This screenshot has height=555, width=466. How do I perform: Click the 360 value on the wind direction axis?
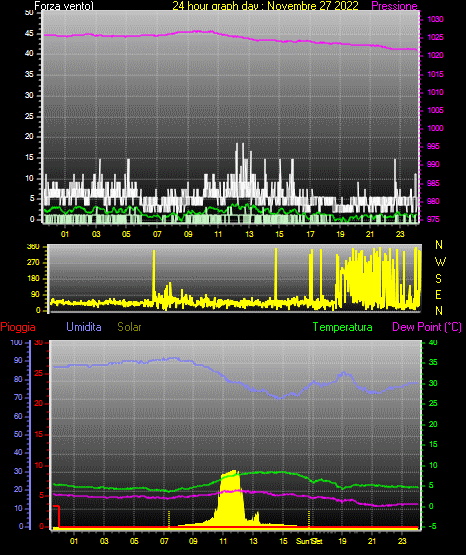(34, 247)
